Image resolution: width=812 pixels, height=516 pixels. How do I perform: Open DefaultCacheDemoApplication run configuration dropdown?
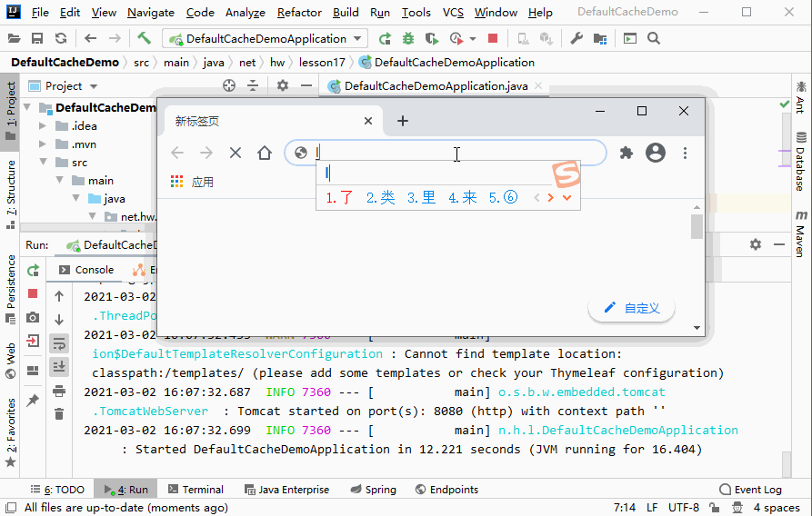[x=266, y=38]
